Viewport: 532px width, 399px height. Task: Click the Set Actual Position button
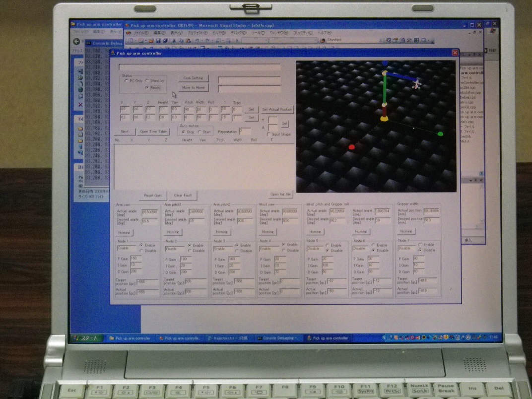pyautogui.click(x=277, y=110)
